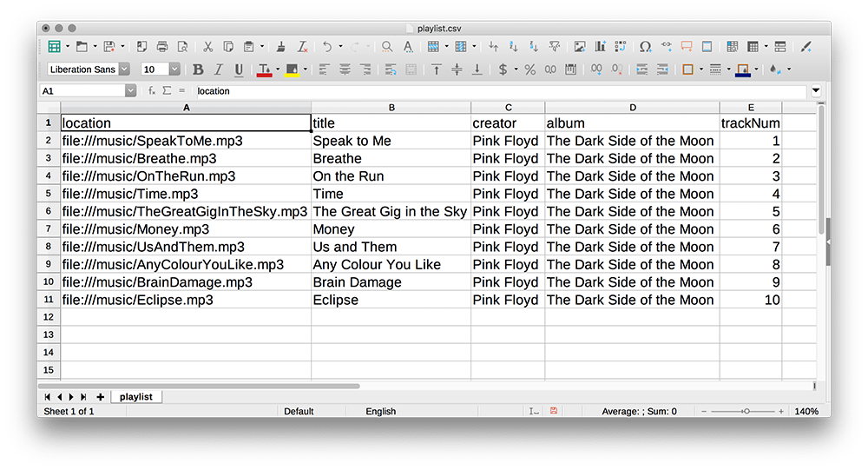Open the Liberation Sans font name dropdown
The height and width of the screenshot is (470, 868).
pyautogui.click(x=124, y=70)
